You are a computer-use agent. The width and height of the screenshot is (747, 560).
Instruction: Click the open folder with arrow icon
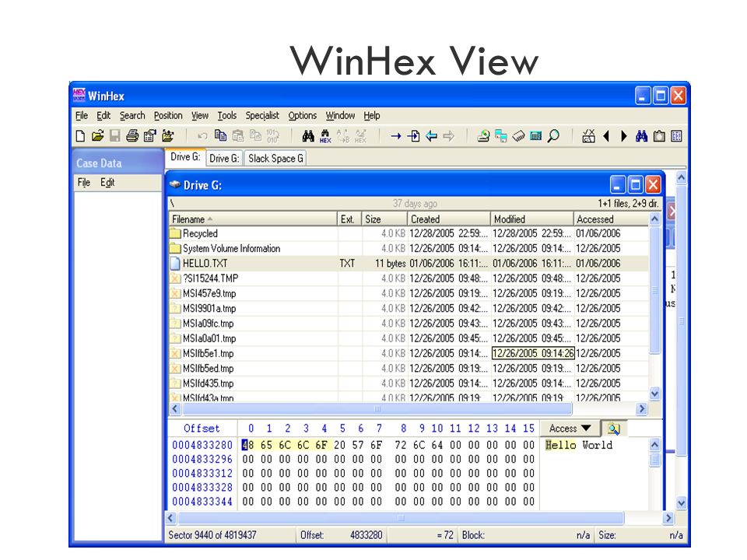168,136
